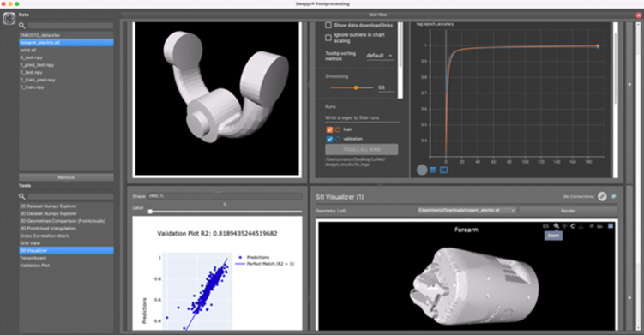Select the pan tool in Forearm plot toolbar
This screenshot has height=335, width=644.
[x=565, y=226]
